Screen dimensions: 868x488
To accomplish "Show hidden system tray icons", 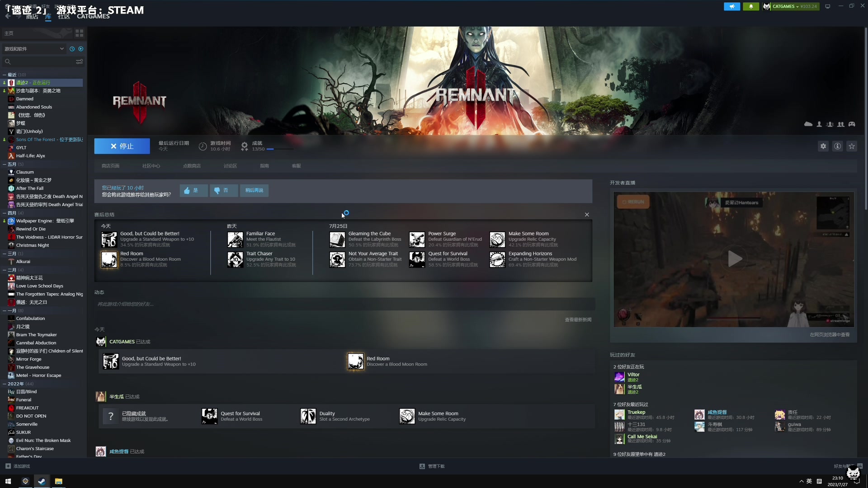I will (801, 481).
